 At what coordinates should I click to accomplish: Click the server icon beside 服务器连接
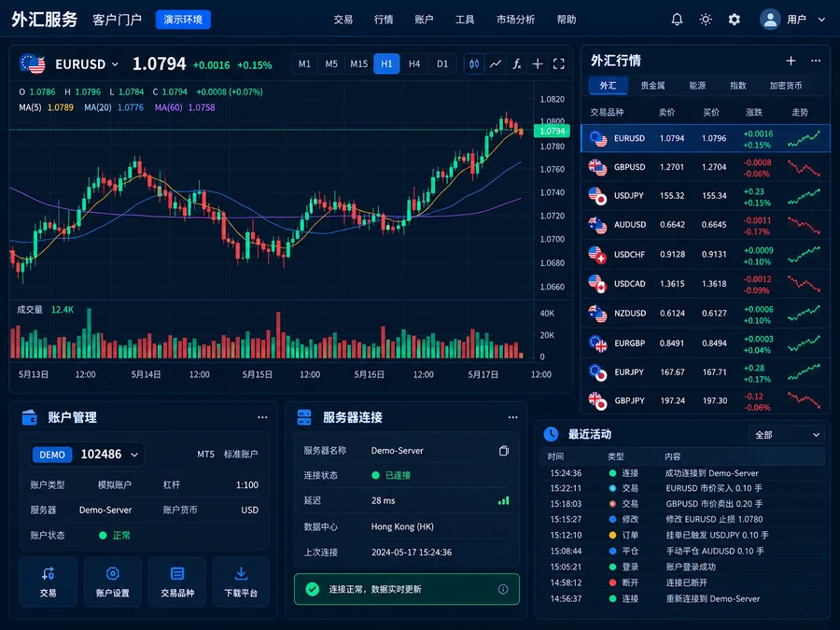[x=304, y=417]
